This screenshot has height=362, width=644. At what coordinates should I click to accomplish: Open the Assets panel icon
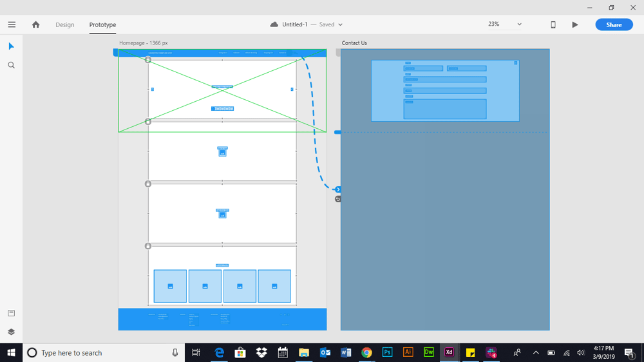click(x=12, y=313)
